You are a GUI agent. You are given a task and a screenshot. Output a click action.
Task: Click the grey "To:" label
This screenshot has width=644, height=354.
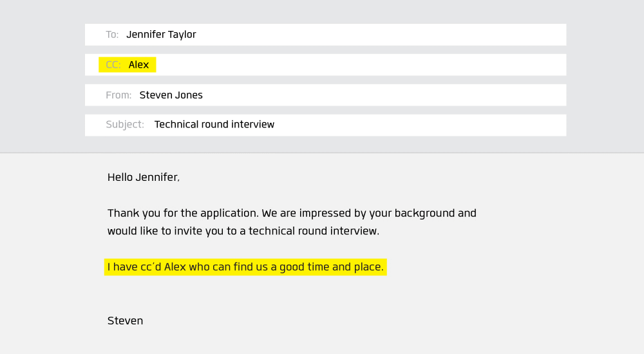(x=112, y=35)
